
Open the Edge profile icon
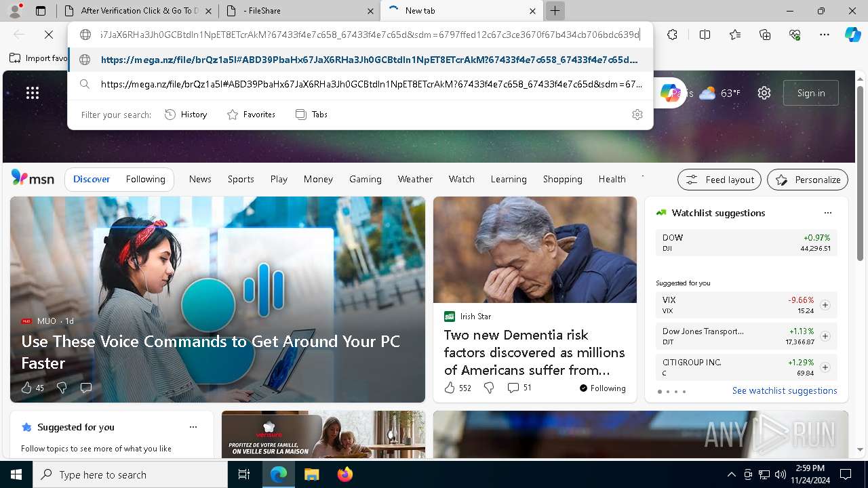(16, 11)
